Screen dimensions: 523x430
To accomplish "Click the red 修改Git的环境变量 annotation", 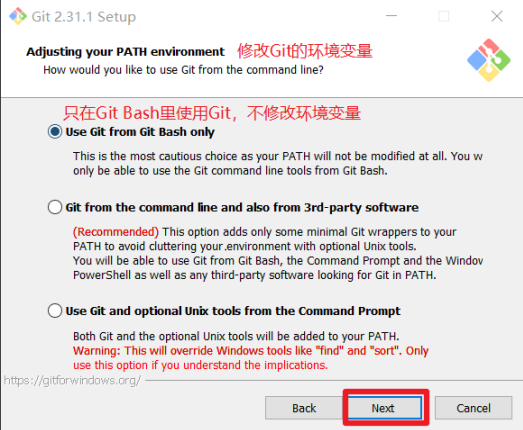I will (x=305, y=51).
